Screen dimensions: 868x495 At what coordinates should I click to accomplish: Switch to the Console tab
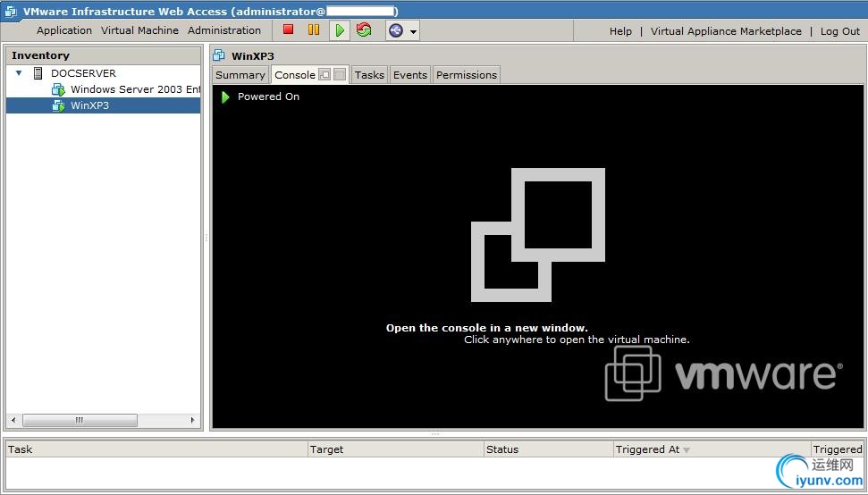[294, 75]
